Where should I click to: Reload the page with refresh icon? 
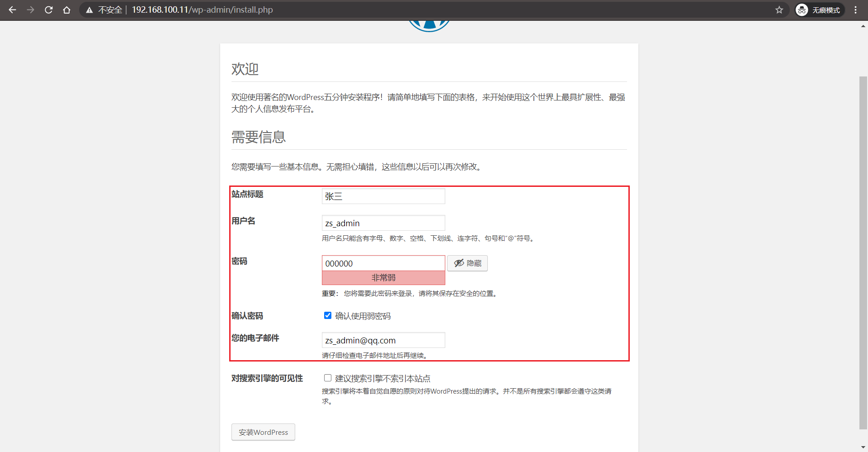click(49, 10)
